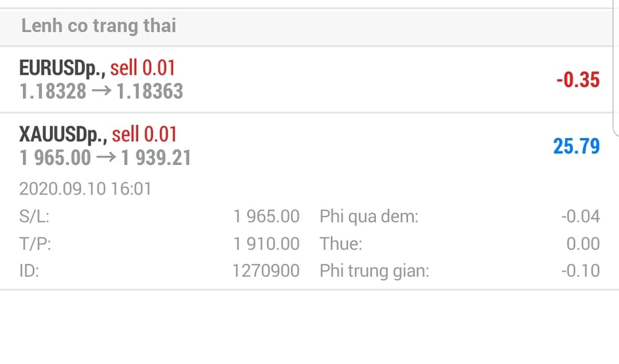Select the commission value -0.10
The height and width of the screenshot is (364, 619).
pos(580,270)
